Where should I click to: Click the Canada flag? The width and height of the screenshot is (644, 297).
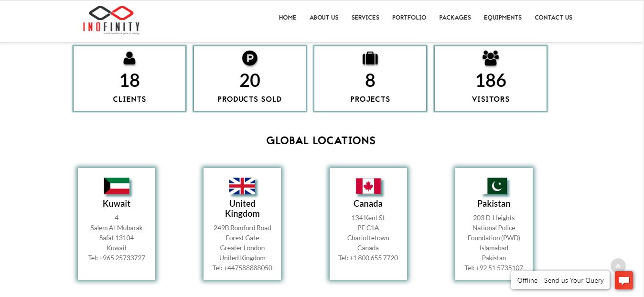(368, 186)
